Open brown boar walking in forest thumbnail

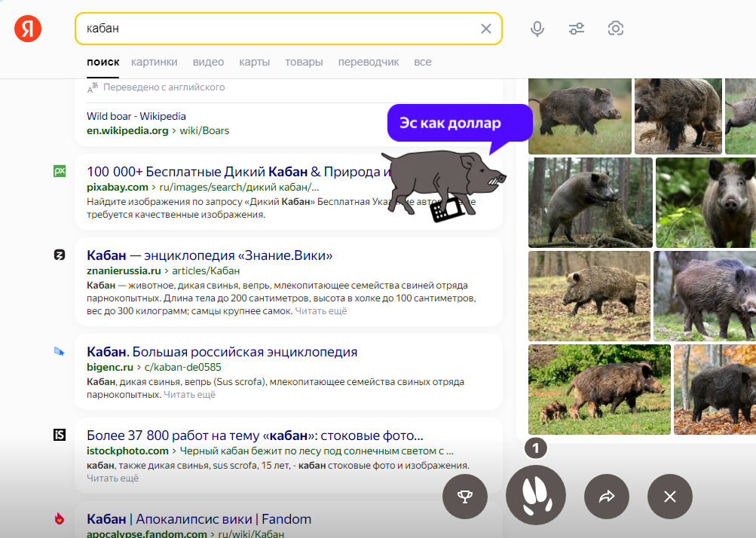[589, 296]
